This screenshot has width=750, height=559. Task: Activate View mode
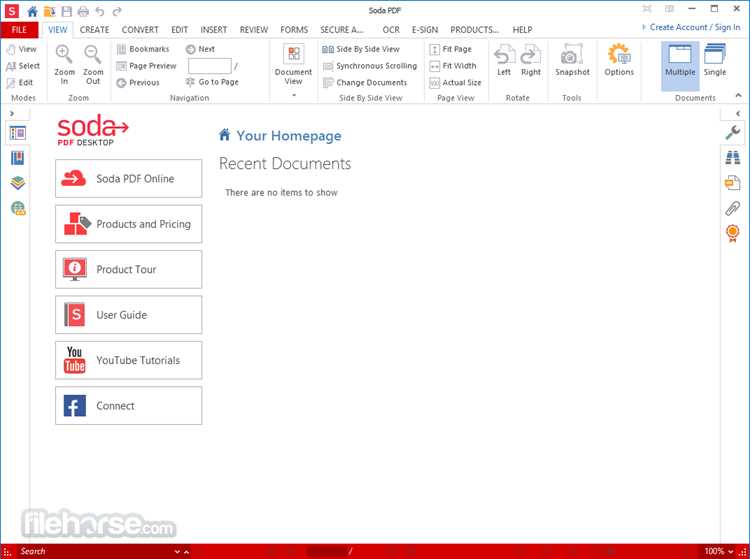[22, 49]
